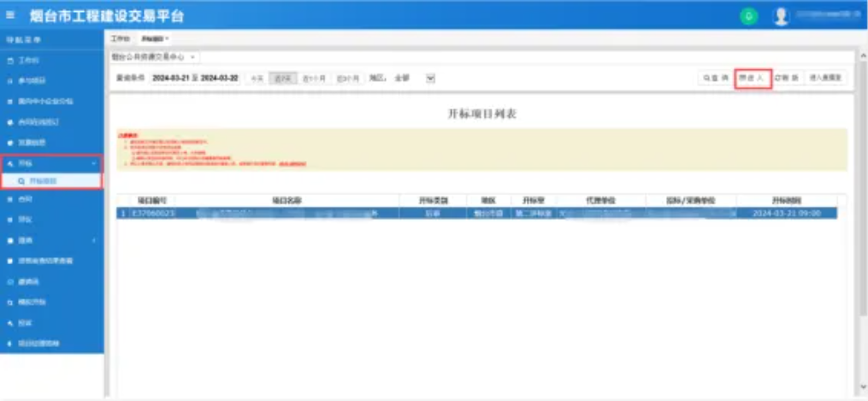Click the 进入 button outlined in red
868x401 pixels.
[x=753, y=78]
